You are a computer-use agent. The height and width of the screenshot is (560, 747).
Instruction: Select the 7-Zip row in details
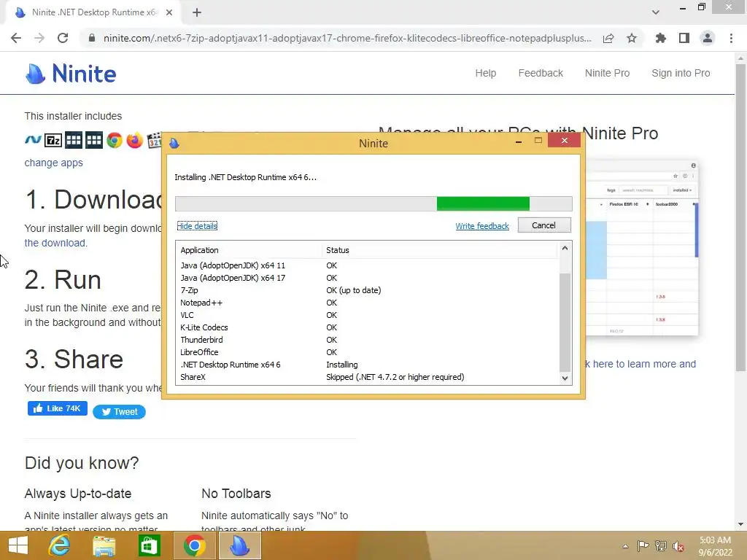[x=368, y=290]
